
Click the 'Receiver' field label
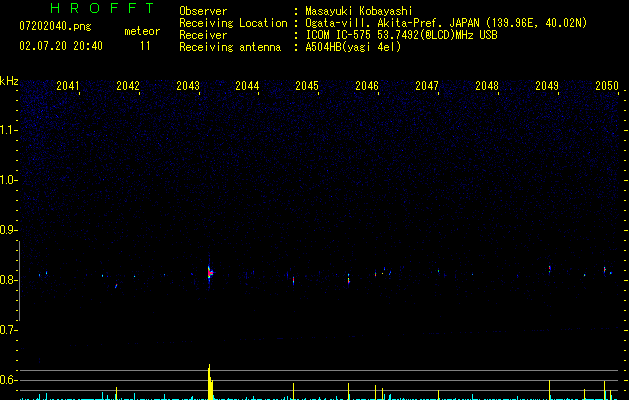(x=203, y=35)
